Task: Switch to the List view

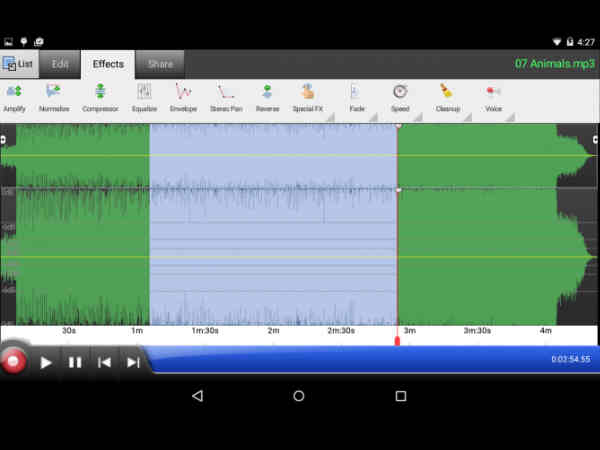Action: [19, 64]
